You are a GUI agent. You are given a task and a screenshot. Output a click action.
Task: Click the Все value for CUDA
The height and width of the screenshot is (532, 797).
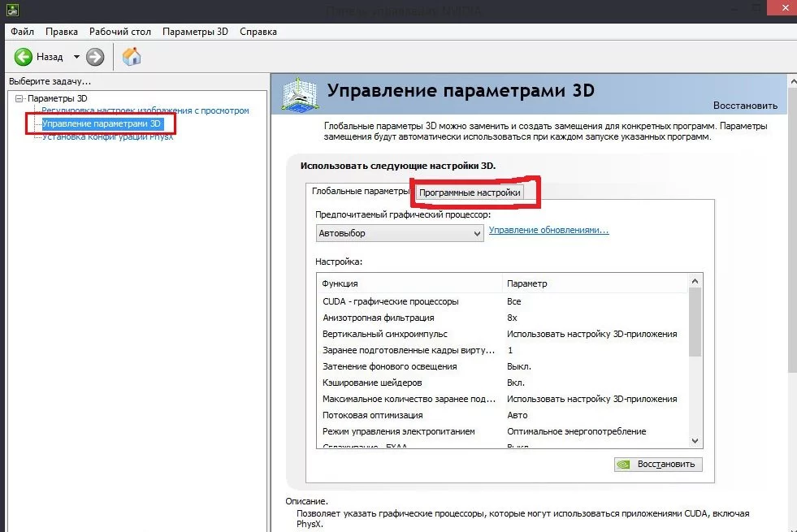(x=514, y=301)
